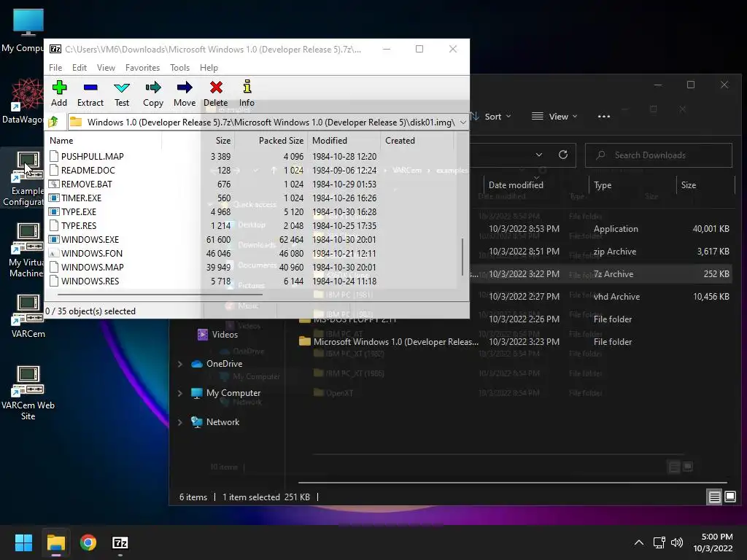Image resolution: width=747 pixels, height=560 pixels.
Task: Select Network in the Explorer sidebar
Action: pos(215,422)
